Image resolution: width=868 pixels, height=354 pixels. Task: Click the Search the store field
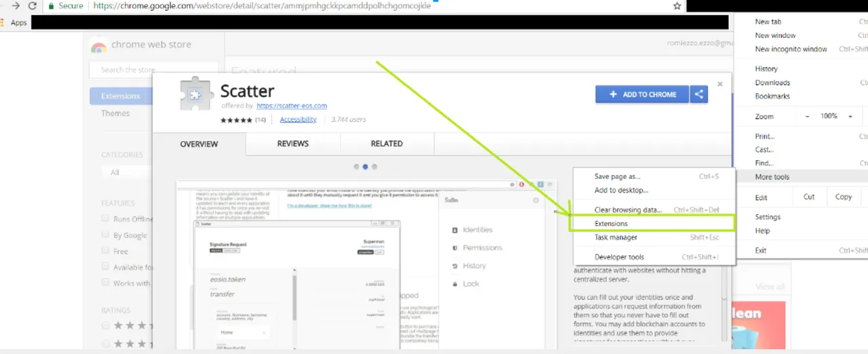point(154,70)
